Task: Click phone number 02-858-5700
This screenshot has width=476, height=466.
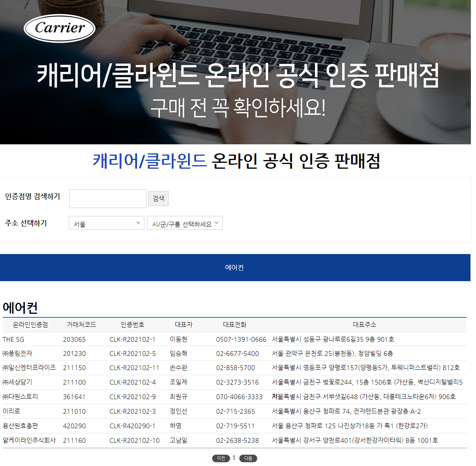Action: [x=236, y=368]
